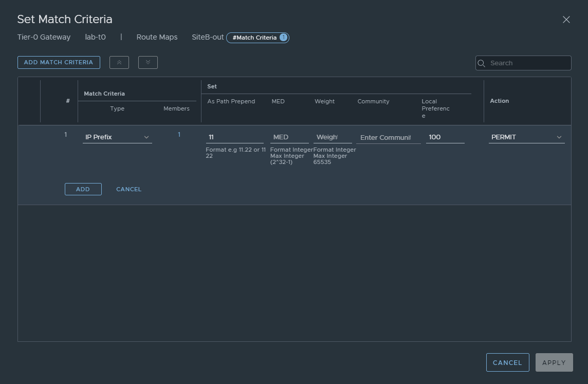Edit Local Preference value 100
Image resolution: width=588 pixels, height=384 pixels.
click(445, 137)
